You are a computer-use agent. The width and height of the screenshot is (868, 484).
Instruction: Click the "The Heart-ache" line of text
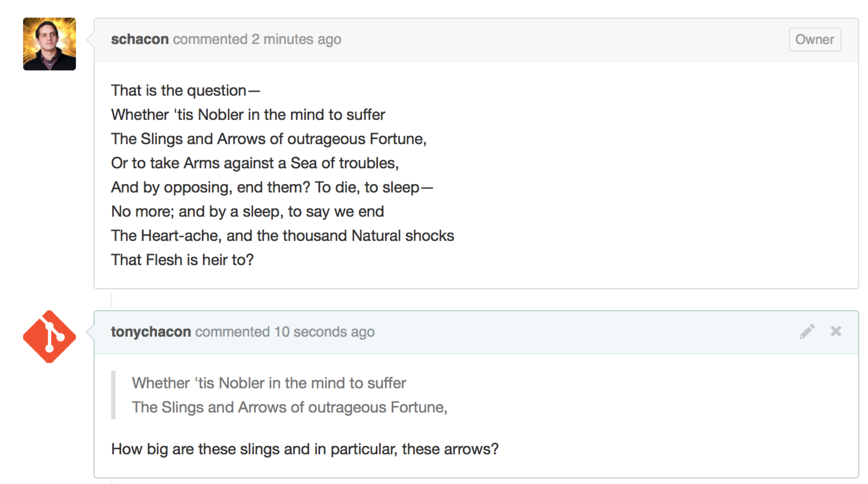282,236
